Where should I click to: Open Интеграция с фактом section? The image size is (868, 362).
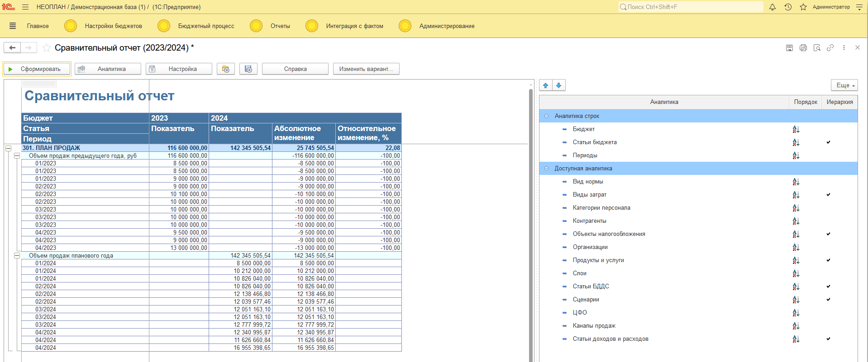pos(354,26)
